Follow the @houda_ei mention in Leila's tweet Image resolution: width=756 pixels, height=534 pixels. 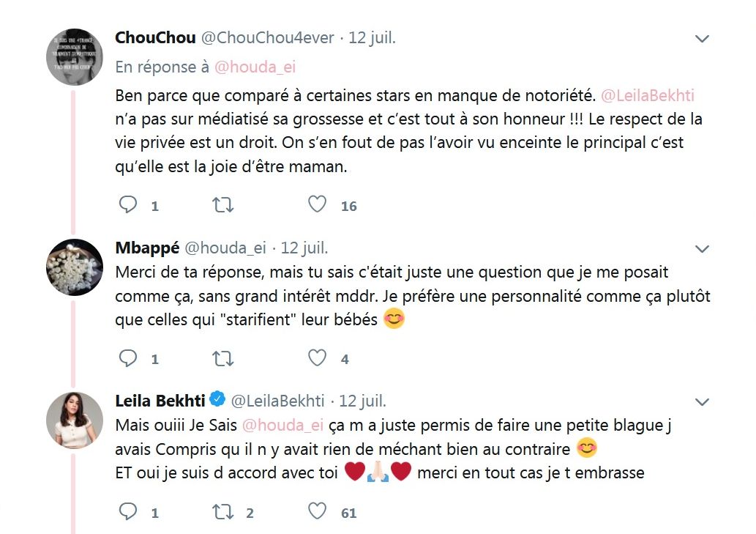click(x=282, y=425)
